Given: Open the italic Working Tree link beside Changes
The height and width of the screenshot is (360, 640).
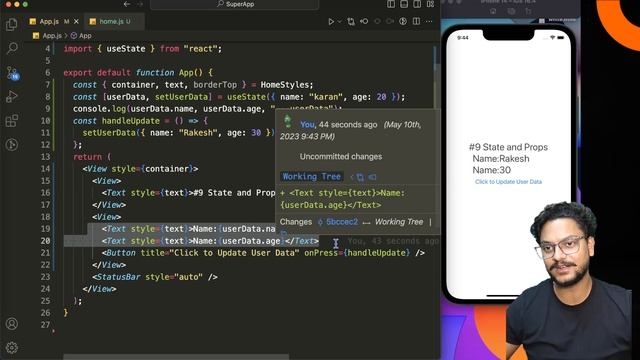Looking at the screenshot, I should point(399,222).
